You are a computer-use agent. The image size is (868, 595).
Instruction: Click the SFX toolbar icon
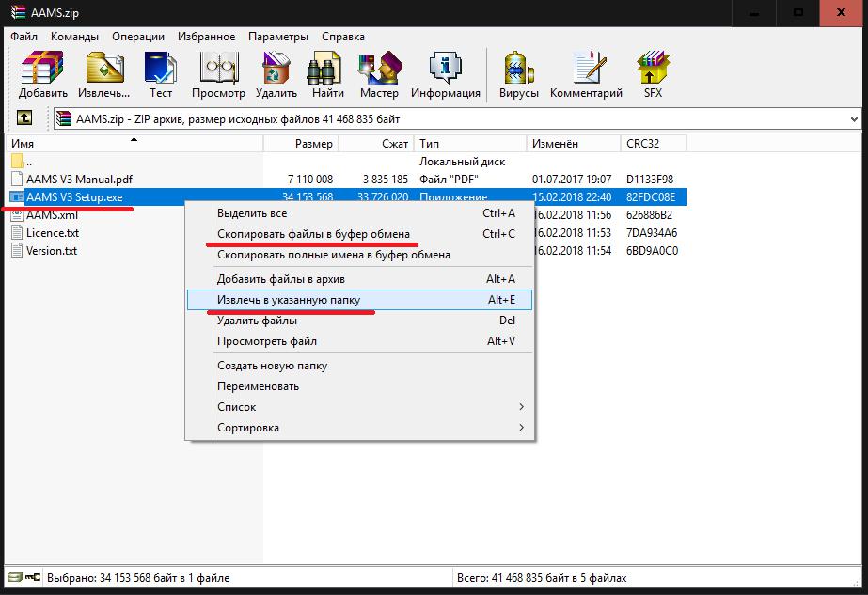pos(654,68)
